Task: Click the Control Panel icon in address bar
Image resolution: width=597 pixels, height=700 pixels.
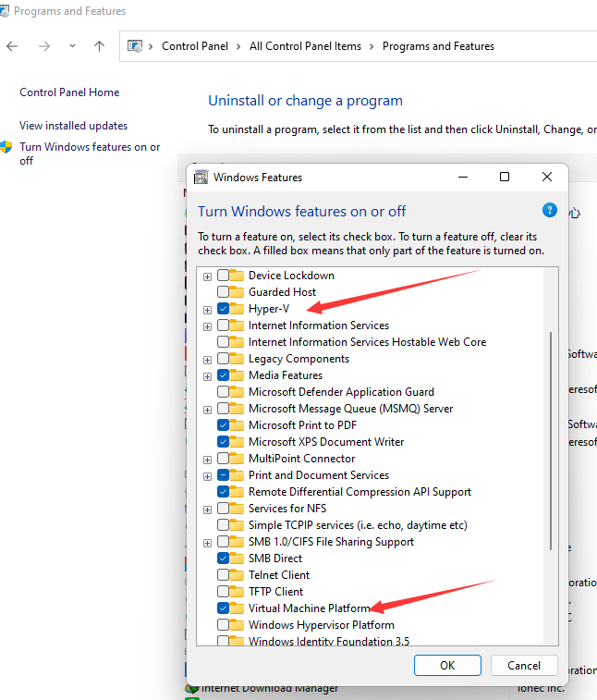Action: tap(135, 46)
